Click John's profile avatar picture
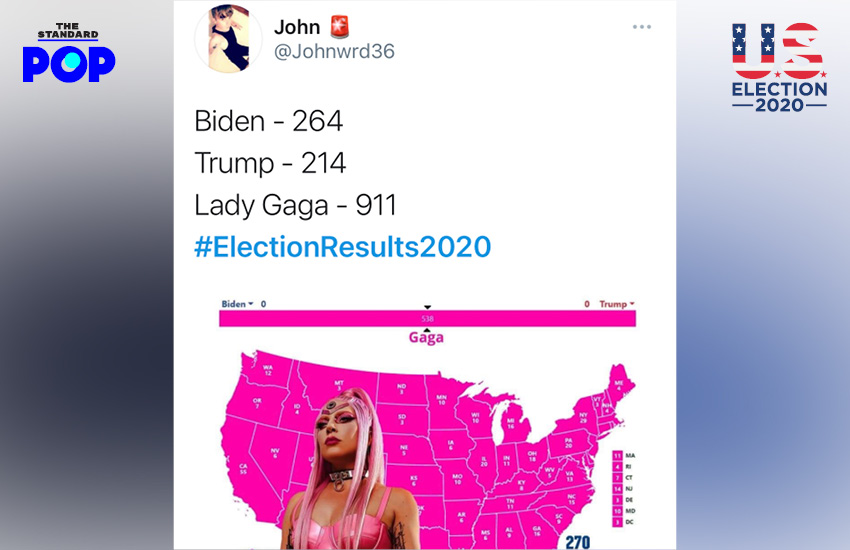 click(228, 39)
